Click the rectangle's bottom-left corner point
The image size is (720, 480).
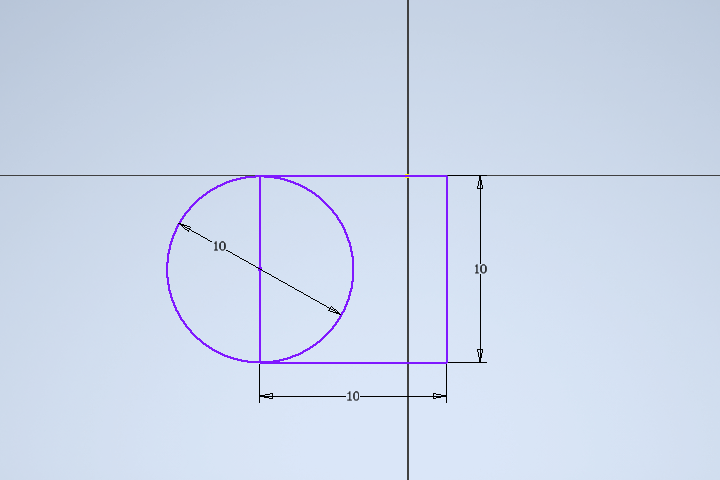(260, 362)
